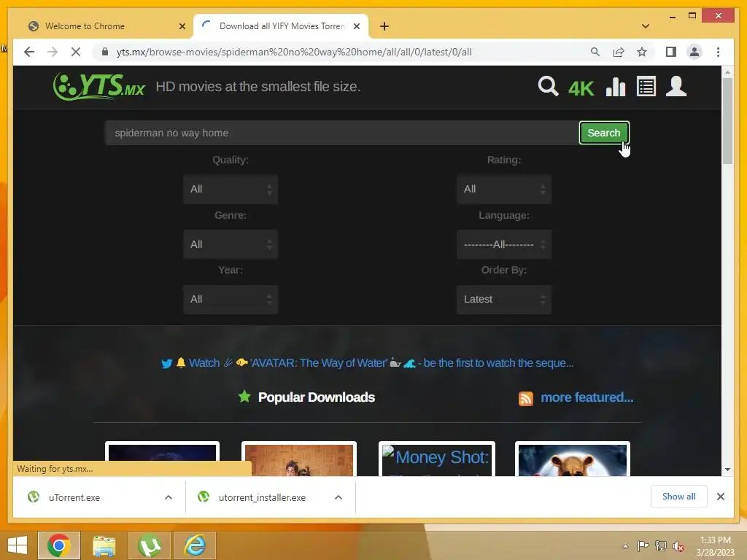Open user login profile icon in YTS header
This screenshot has height=560, width=747.
click(676, 87)
